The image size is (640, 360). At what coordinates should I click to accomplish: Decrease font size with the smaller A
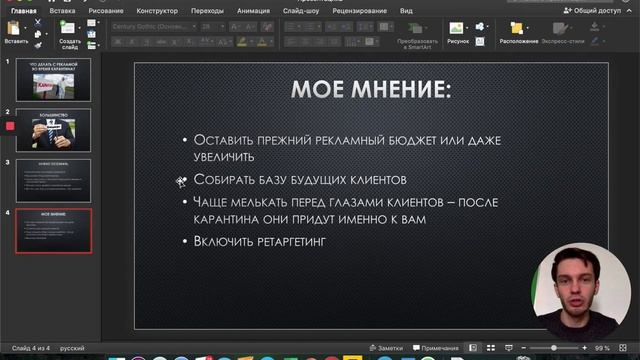[x=249, y=27]
